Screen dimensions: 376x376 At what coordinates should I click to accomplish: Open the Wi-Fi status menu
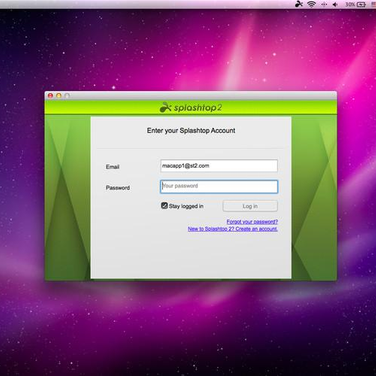pyautogui.click(x=312, y=4)
